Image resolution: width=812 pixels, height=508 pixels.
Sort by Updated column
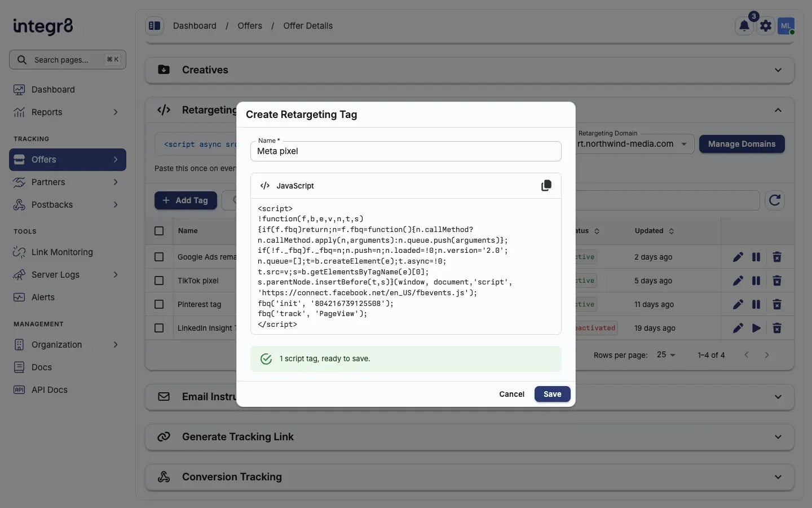654,231
